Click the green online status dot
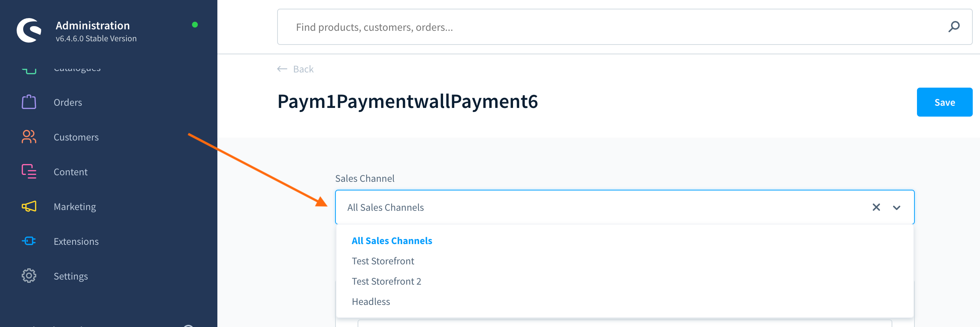980x327 pixels. pos(195,25)
